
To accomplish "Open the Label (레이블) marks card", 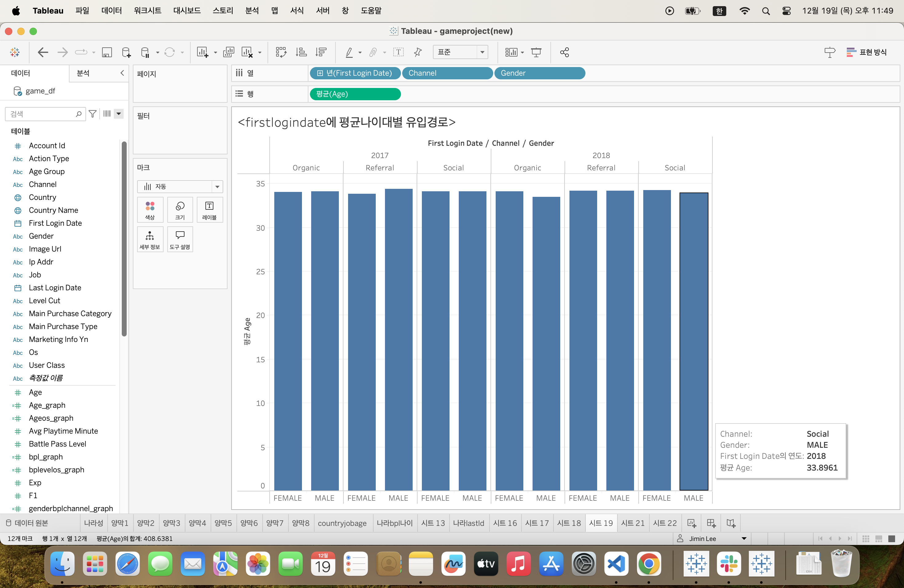I will pyautogui.click(x=209, y=209).
